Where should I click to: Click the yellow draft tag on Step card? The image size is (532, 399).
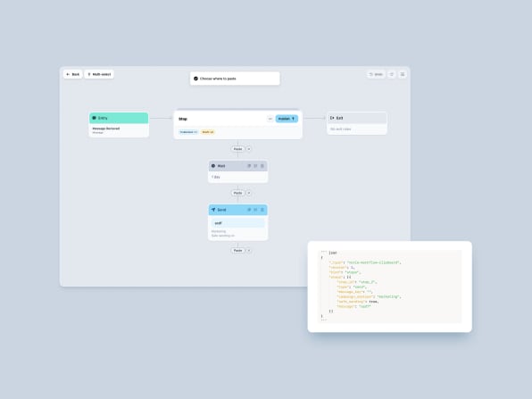pyautogui.click(x=208, y=132)
